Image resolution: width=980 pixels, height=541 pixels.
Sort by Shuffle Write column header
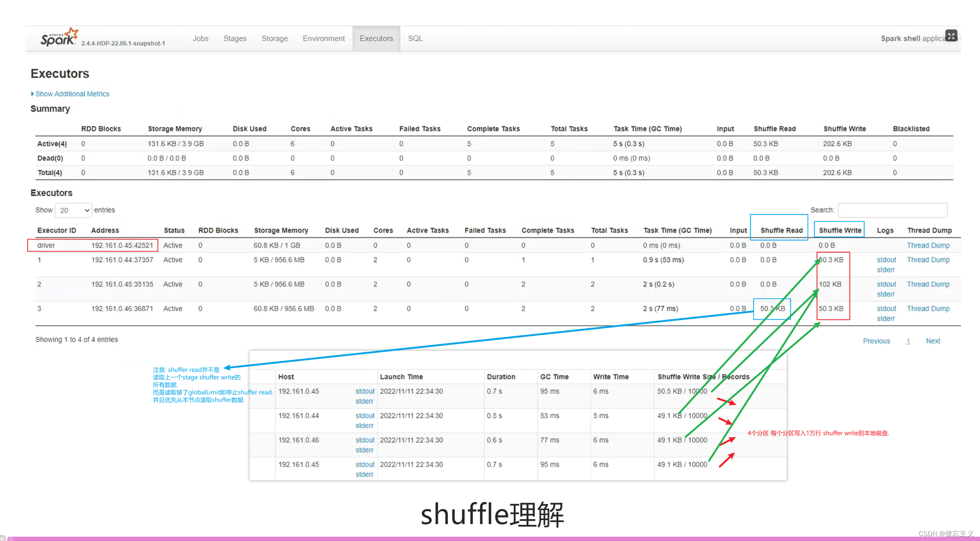pos(840,230)
